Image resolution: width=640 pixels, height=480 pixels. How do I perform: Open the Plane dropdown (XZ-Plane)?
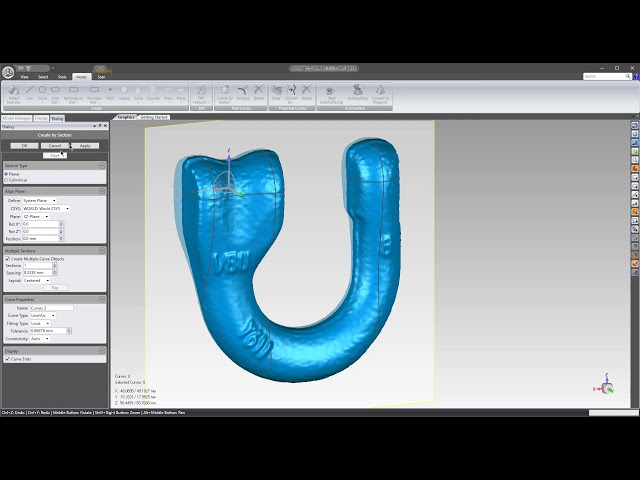click(x=36, y=216)
